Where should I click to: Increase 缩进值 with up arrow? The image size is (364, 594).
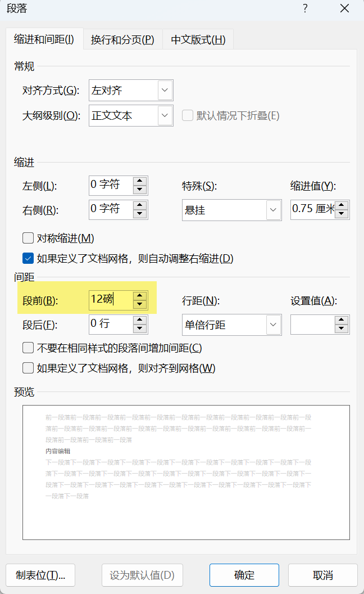point(342,205)
